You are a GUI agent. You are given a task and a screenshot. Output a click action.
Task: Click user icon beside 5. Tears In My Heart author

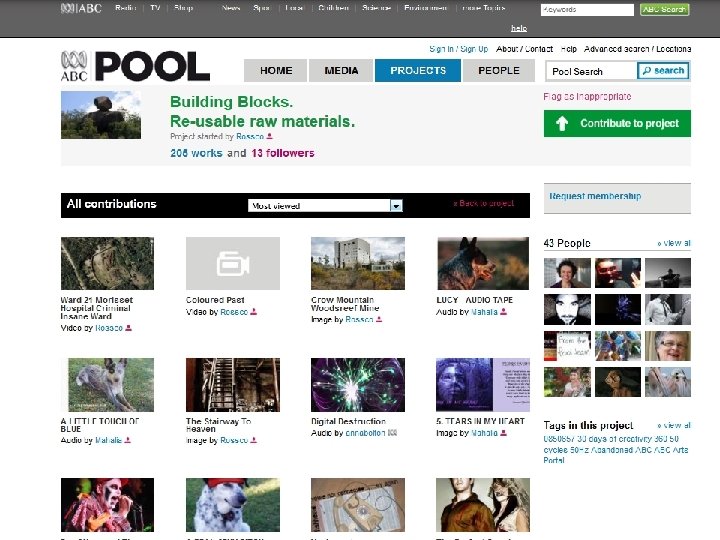point(504,433)
